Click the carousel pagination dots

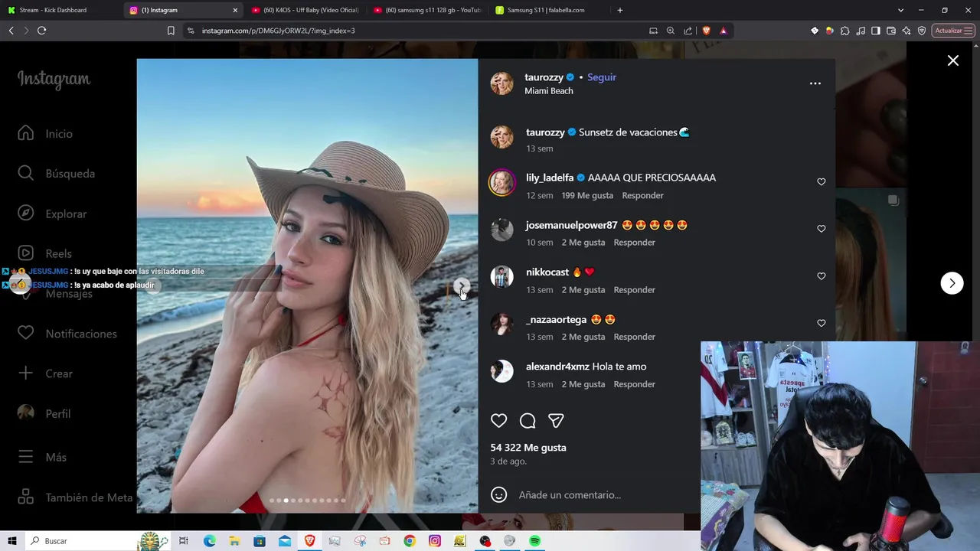point(307,500)
